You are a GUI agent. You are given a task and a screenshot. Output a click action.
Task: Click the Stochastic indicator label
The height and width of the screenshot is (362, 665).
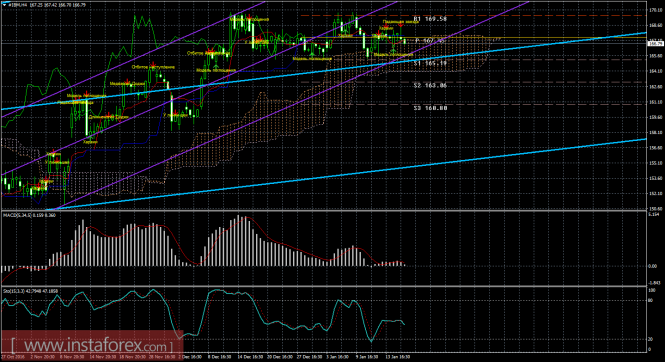point(30,291)
